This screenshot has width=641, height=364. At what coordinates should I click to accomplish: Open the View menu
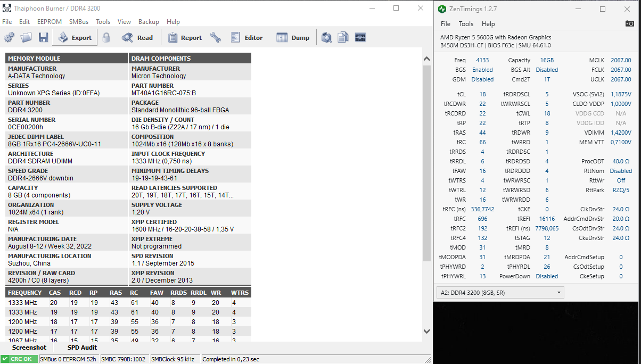124,22
